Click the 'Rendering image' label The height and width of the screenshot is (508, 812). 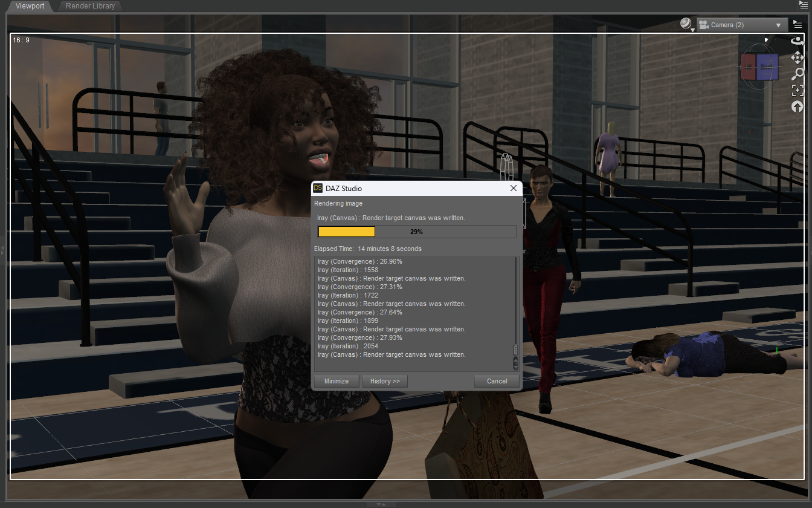(338, 204)
